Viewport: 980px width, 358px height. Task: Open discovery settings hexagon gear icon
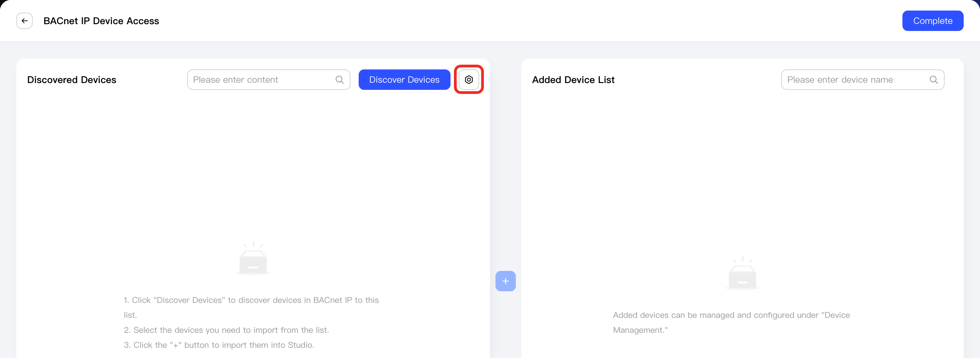tap(469, 80)
